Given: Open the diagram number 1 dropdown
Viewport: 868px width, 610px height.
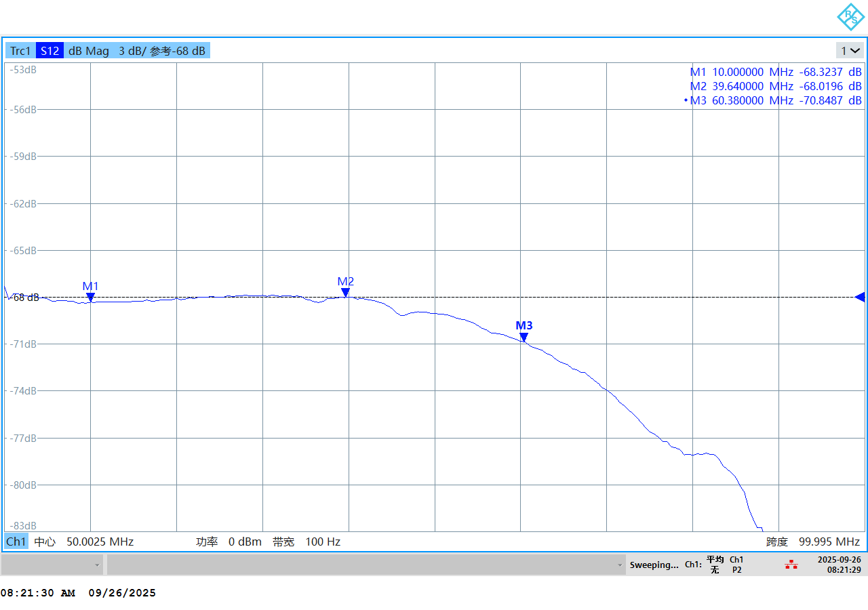Looking at the screenshot, I should point(850,51).
